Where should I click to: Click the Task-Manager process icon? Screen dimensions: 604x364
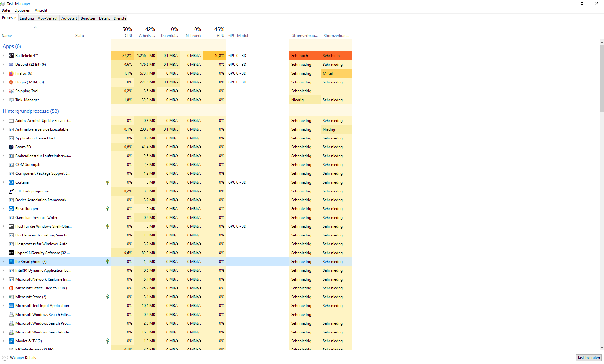pyautogui.click(x=11, y=100)
